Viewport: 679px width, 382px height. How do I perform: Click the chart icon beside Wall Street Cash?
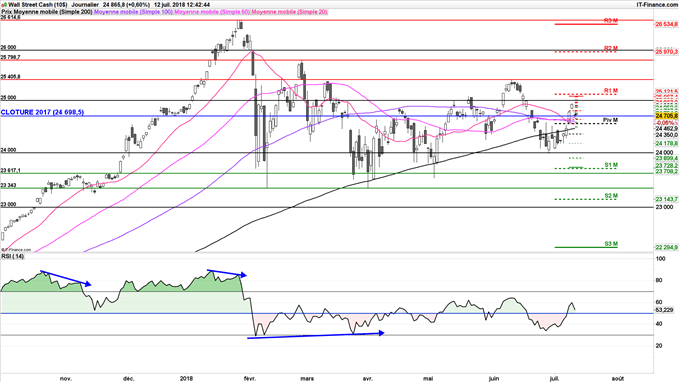[x=4, y=5]
